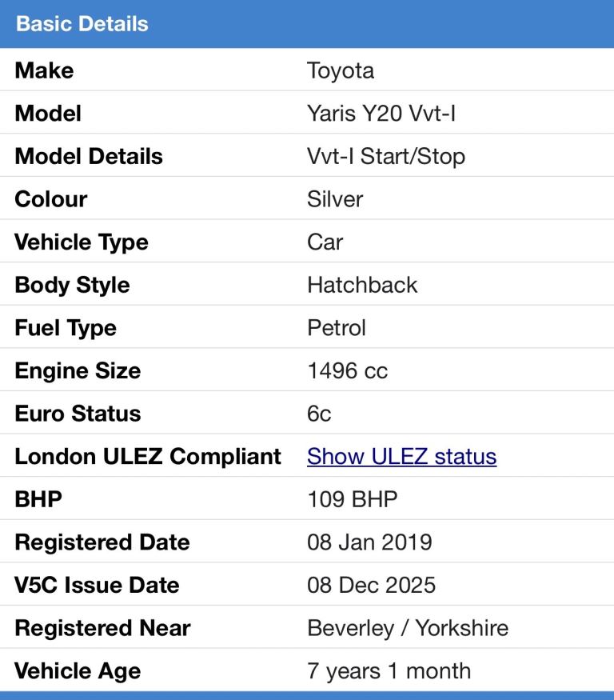This screenshot has width=614, height=700.
Task: Select the Silver colour value
Action: pyautogui.click(x=335, y=199)
